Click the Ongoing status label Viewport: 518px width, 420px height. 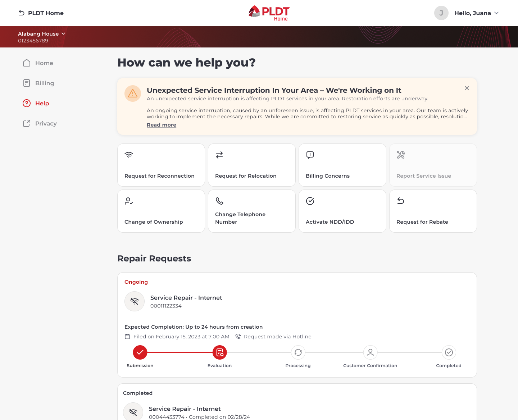pyautogui.click(x=136, y=282)
